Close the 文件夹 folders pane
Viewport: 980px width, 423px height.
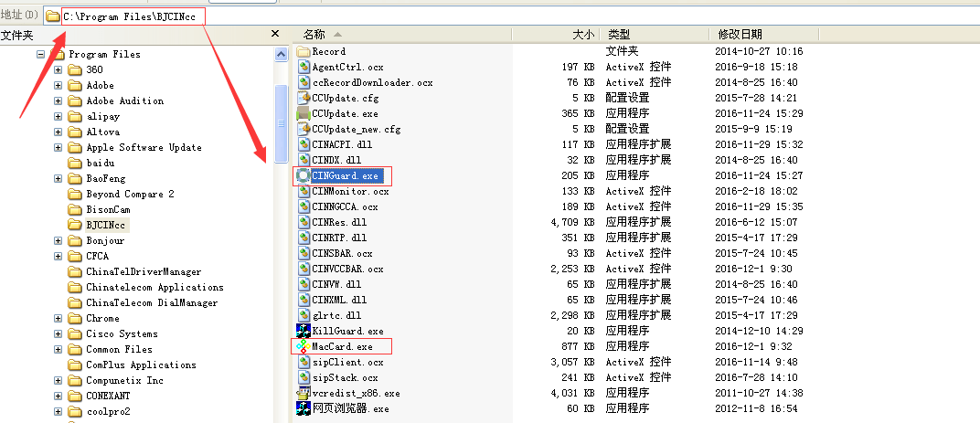(x=275, y=34)
